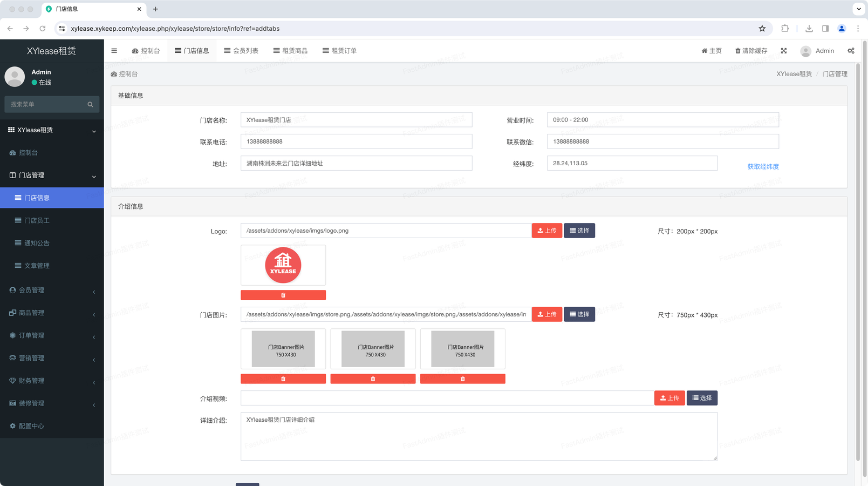Toggle the sidebar hamburger menu icon
868x486 pixels.
pos(114,51)
